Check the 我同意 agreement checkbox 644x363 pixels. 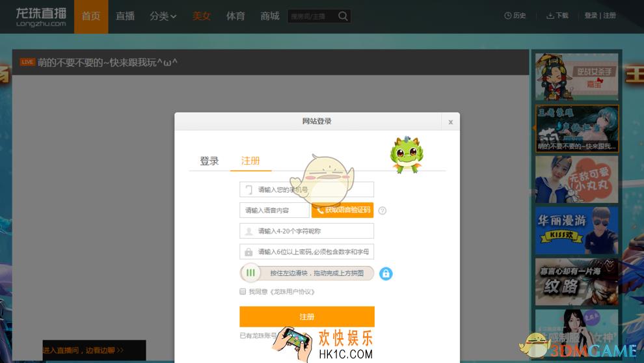pos(243,291)
